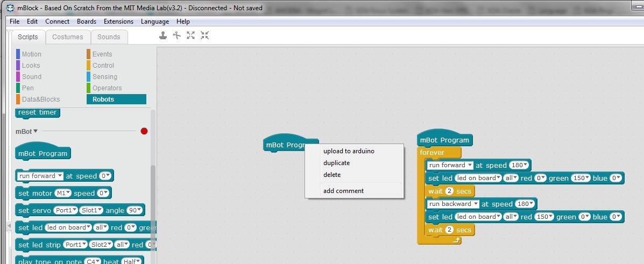Open Slot1 dropdown in set servo block
The image size is (644, 264).
click(x=91, y=210)
